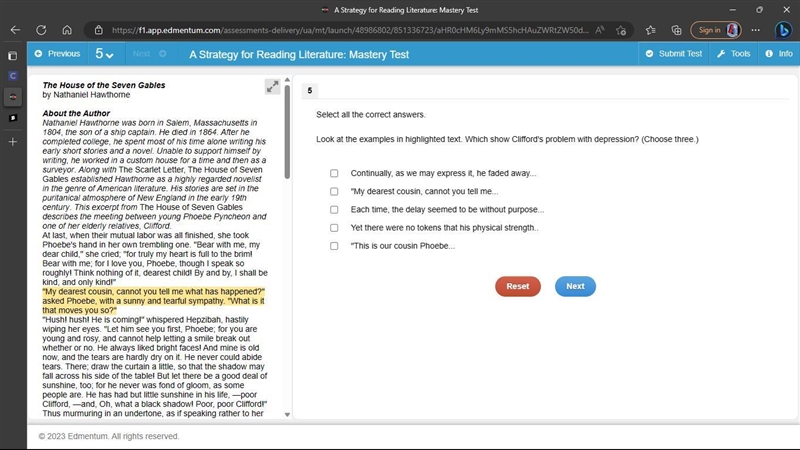Click the Sign in button
Image resolution: width=800 pixels, height=450 pixels.
[x=715, y=30]
